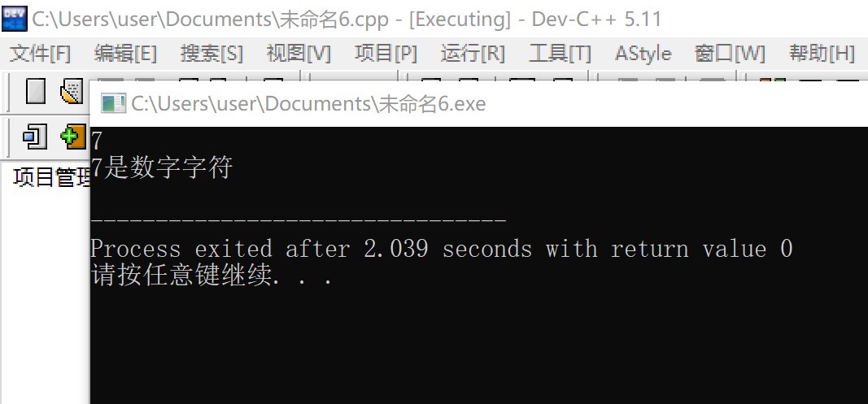The width and height of the screenshot is (868, 404).
Task: Open the 工具[T] menu
Action: click(x=560, y=54)
